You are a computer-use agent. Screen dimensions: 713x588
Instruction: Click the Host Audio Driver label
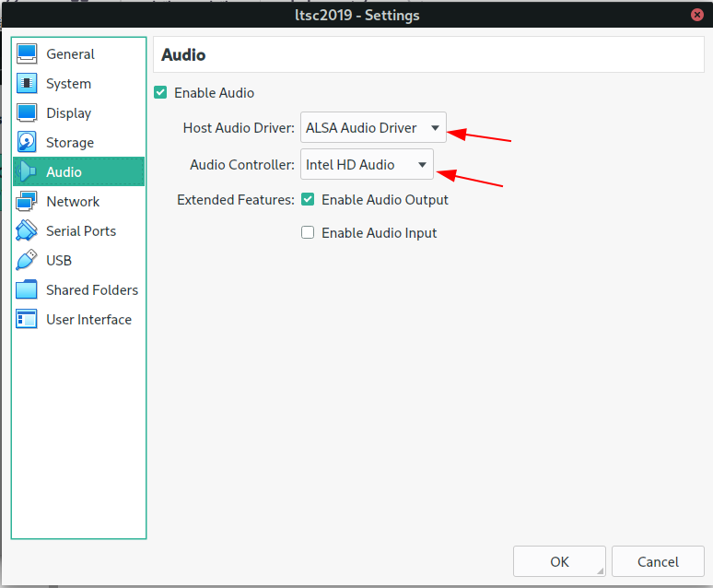coord(239,128)
